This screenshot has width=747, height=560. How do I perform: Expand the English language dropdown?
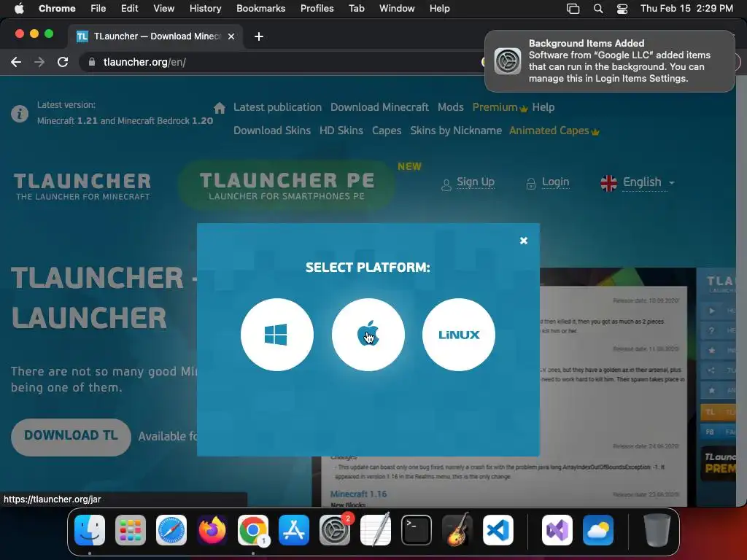coord(638,182)
